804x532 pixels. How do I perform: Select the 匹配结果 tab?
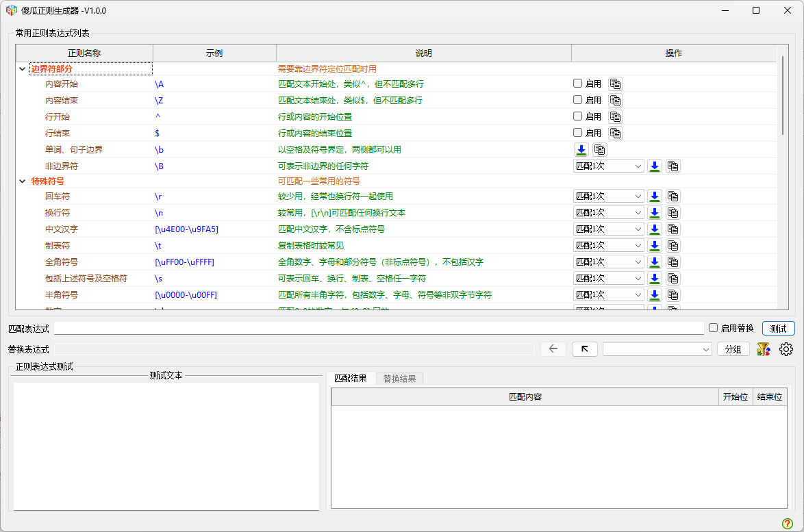pos(351,379)
